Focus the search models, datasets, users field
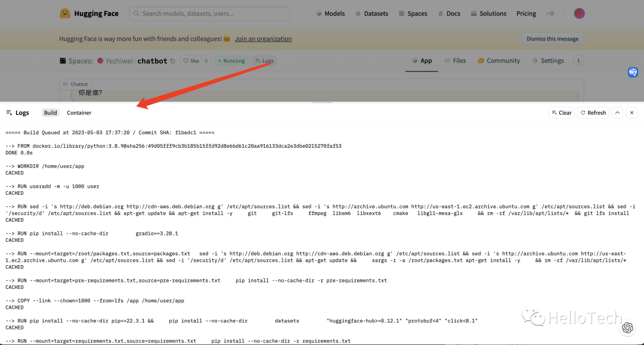 pos(209,14)
